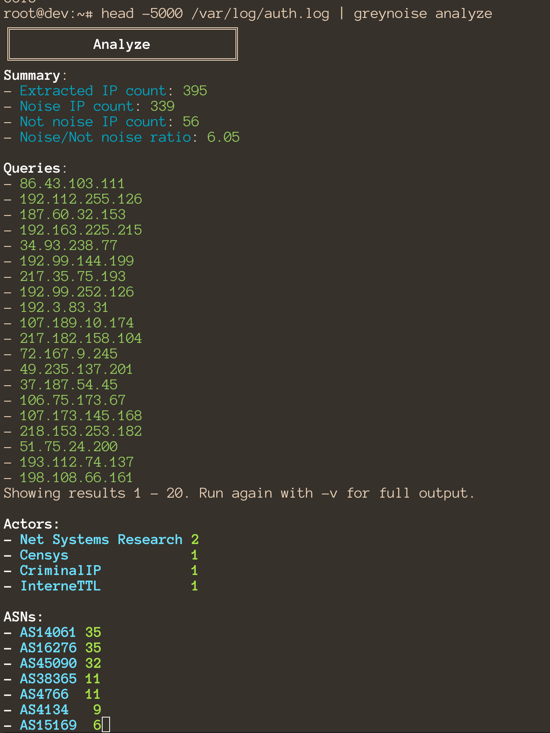Click on 34.93.238.77 address
Image resolution: width=550 pixels, height=733 pixels.
pos(68,245)
